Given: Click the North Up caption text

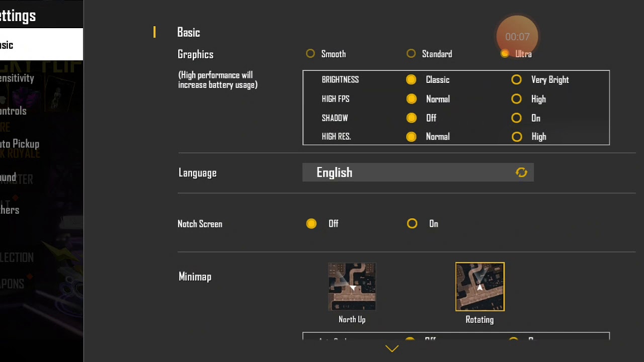Looking at the screenshot, I should (352, 320).
